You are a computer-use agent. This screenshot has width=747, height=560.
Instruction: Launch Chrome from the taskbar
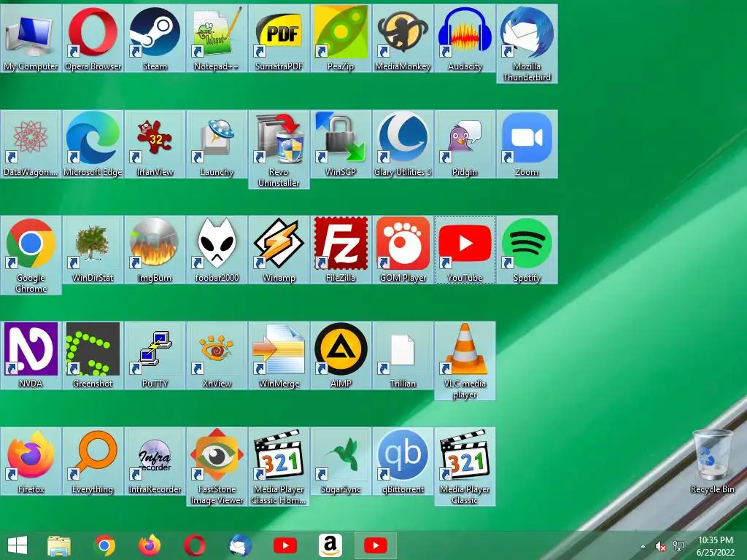(x=105, y=545)
